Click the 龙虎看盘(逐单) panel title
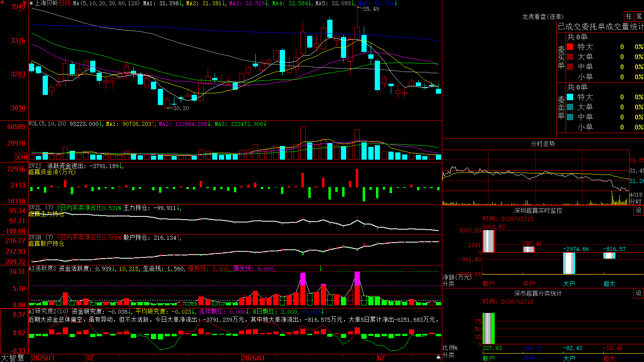Viewport: 644px width, 362px height. (x=543, y=16)
